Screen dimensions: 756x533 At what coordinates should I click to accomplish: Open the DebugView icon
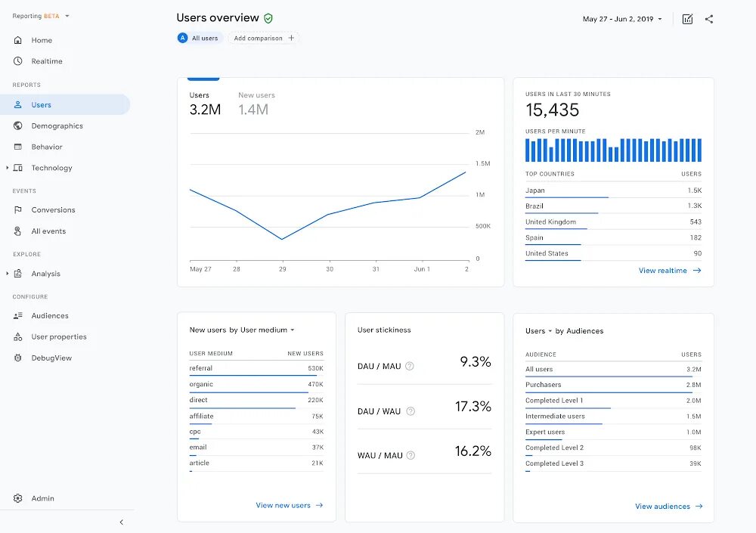[17, 358]
